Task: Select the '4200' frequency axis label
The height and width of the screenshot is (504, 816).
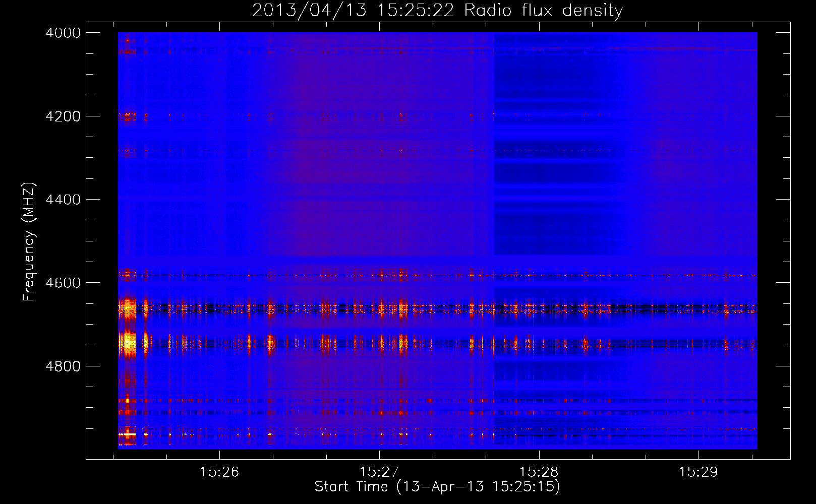Action: 63,116
